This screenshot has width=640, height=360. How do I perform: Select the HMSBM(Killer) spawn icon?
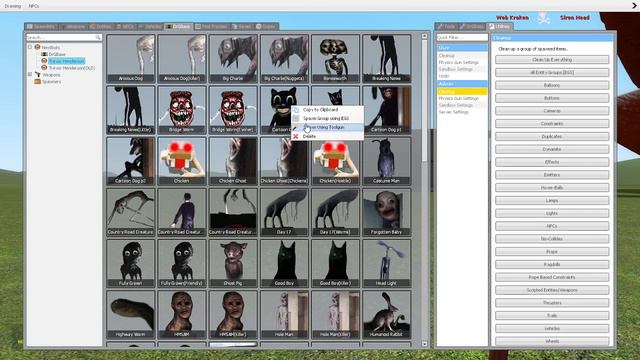pyautogui.click(x=233, y=315)
